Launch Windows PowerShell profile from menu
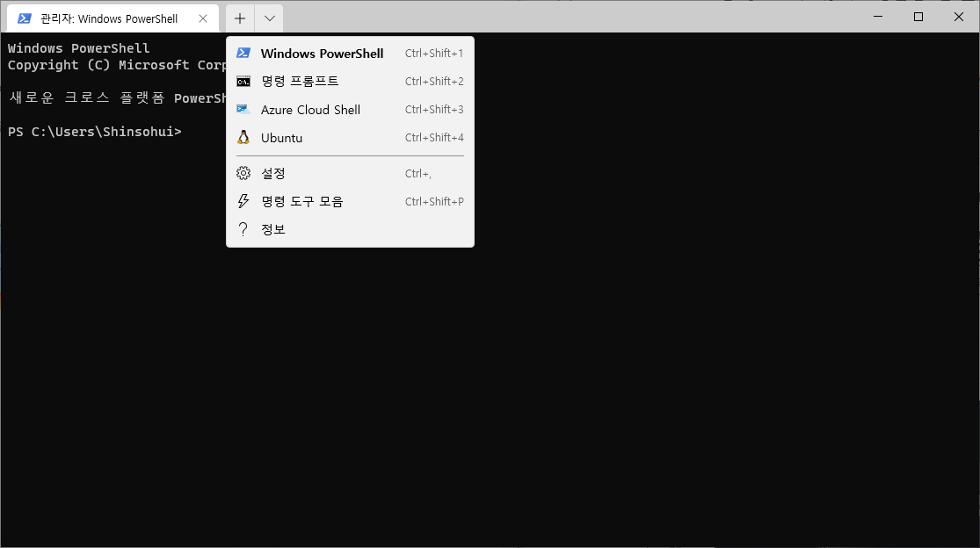Image resolution: width=980 pixels, height=548 pixels. pos(350,53)
